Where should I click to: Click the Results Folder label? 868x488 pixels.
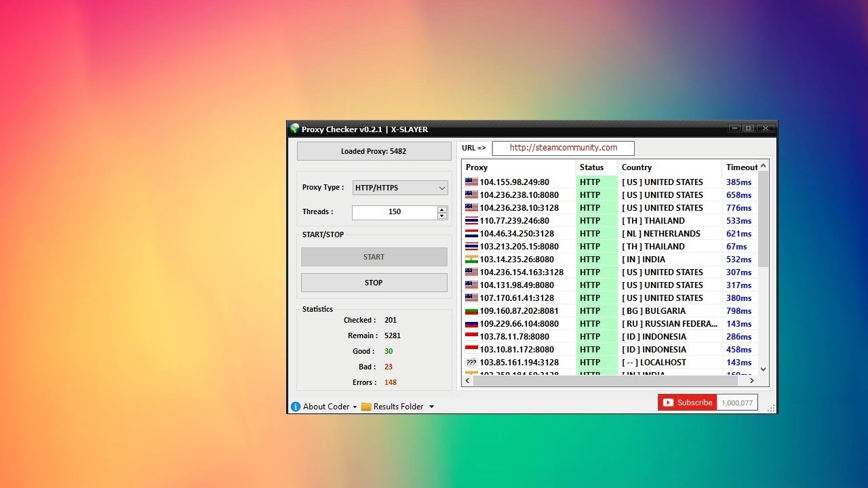tap(398, 407)
